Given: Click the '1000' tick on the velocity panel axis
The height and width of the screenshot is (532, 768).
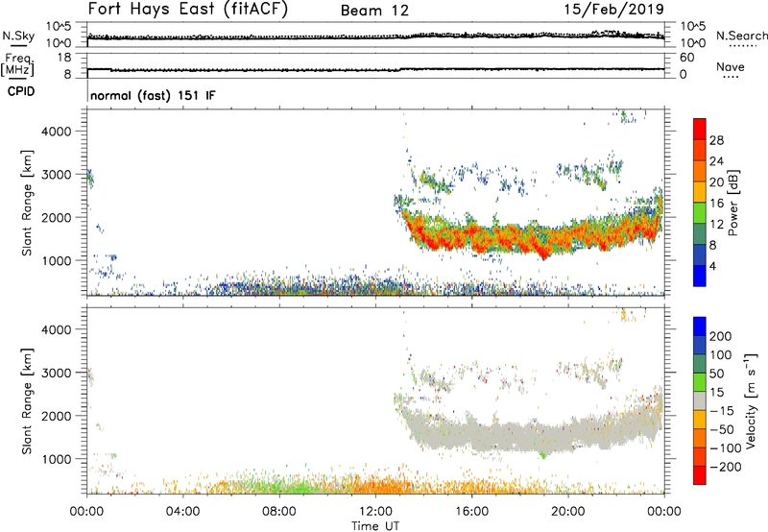Looking at the screenshot, I should pos(56,459).
